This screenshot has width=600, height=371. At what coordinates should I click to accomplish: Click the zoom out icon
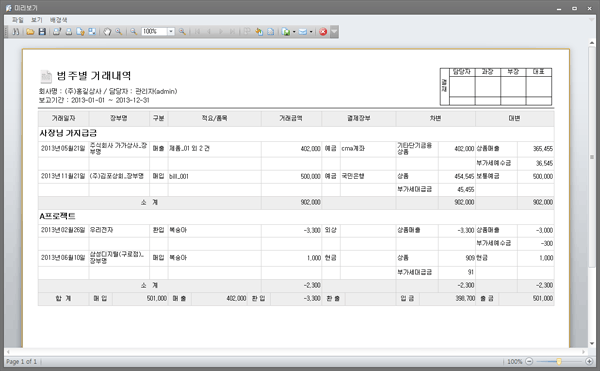pos(134,32)
